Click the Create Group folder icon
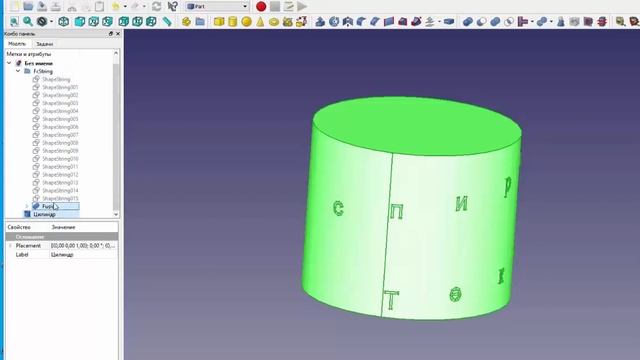This screenshot has height=360, width=640. (200, 21)
